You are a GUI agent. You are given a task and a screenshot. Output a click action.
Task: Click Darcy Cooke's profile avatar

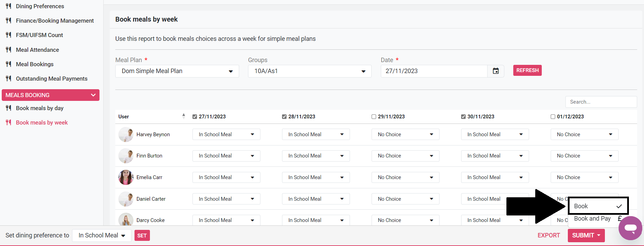click(x=126, y=220)
